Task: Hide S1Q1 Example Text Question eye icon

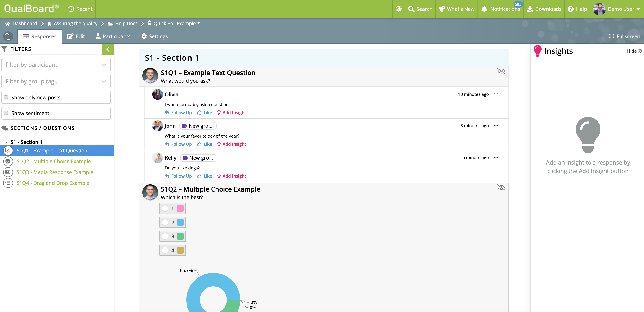Action: (501, 71)
